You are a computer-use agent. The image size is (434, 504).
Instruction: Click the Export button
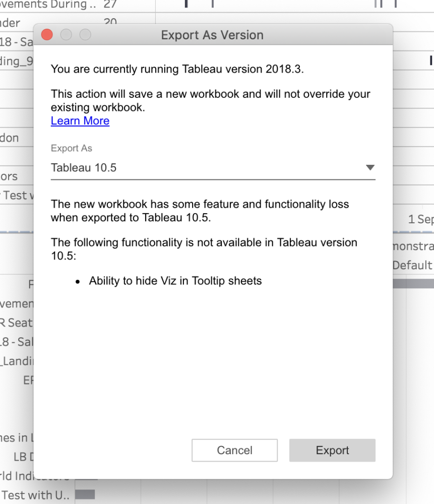click(x=332, y=450)
